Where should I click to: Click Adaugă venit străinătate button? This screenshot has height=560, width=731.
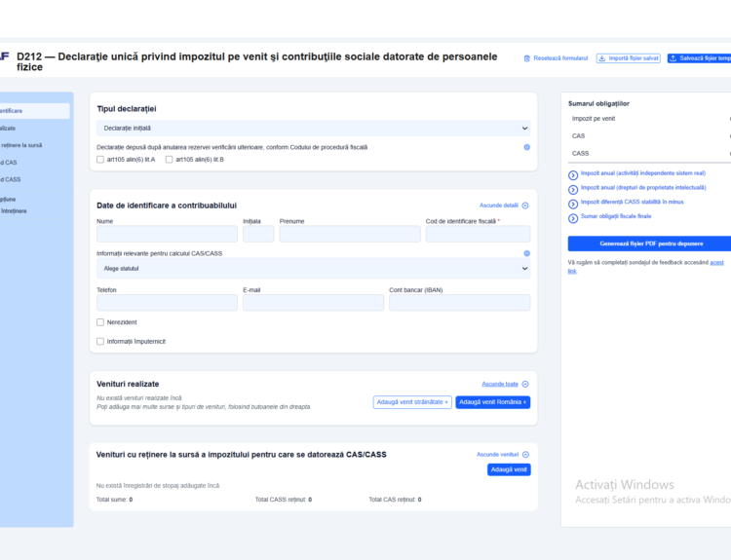click(x=412, y=402)
